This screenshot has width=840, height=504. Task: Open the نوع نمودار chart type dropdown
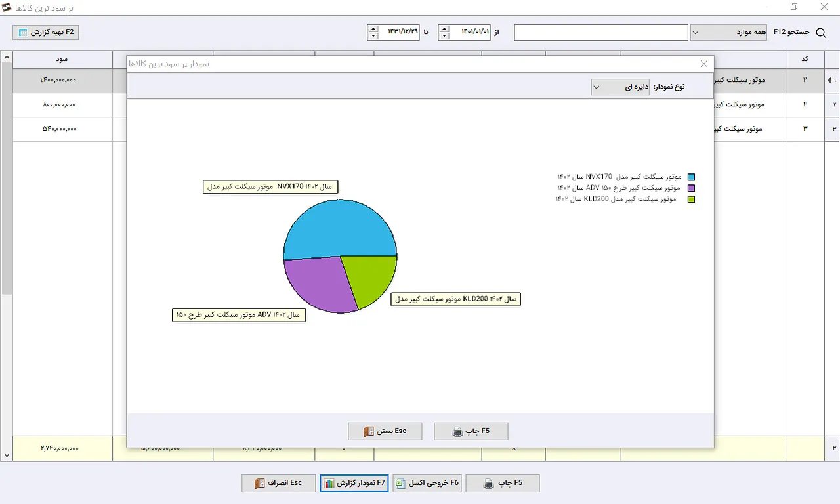[620, 87]
